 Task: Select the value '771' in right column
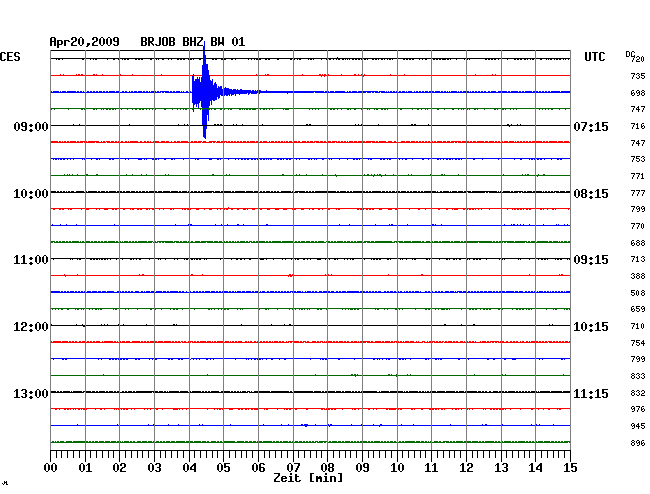point(638,176)
